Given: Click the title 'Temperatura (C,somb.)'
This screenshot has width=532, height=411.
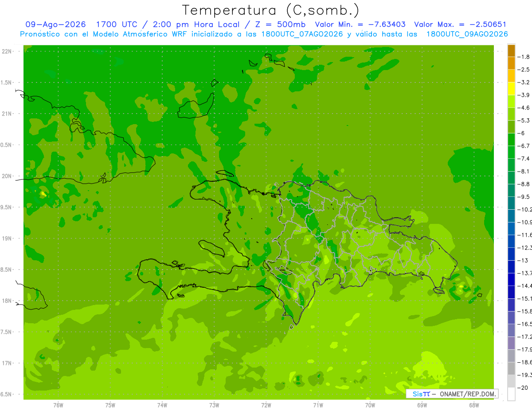Looking at the screenshot, I should 271,10.
